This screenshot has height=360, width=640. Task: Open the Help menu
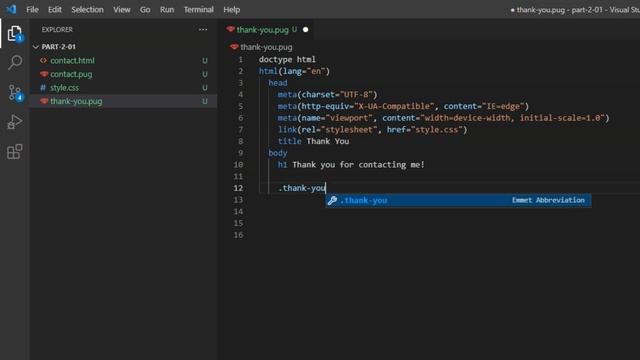pyautogui.click(x=231, y=9)
